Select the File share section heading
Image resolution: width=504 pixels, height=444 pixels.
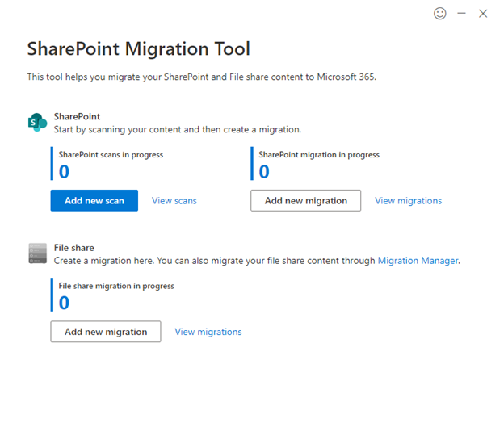click(x=74, y=248)
